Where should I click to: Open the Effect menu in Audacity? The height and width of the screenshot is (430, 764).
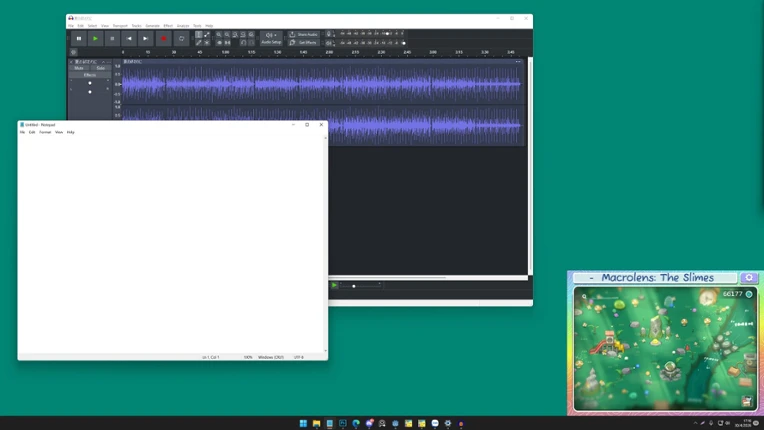pyautogui.click(x=168, y=26)
